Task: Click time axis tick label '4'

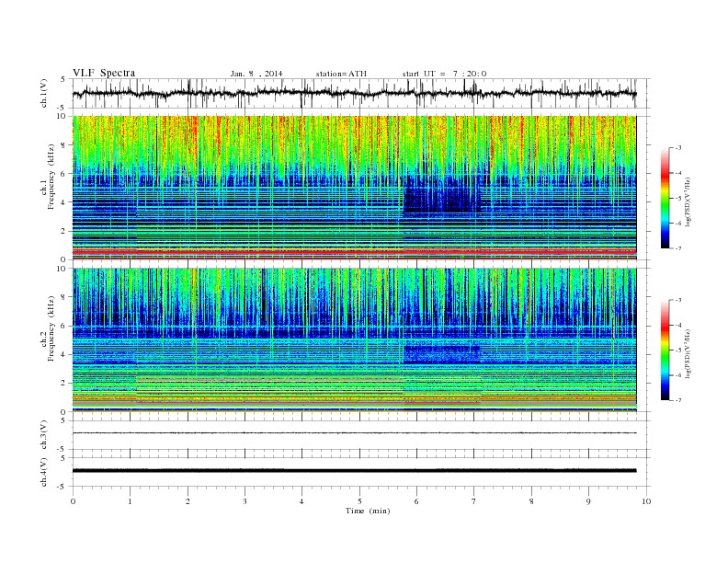Action: (302, 501)
